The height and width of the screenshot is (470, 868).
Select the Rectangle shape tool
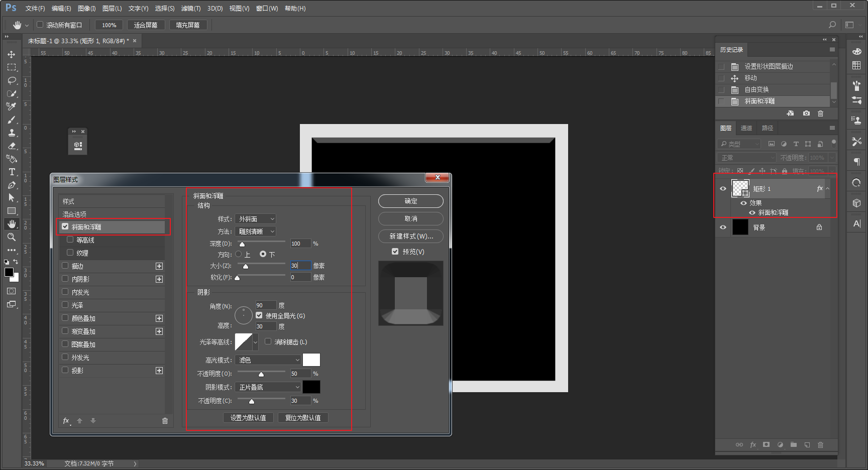12,211
